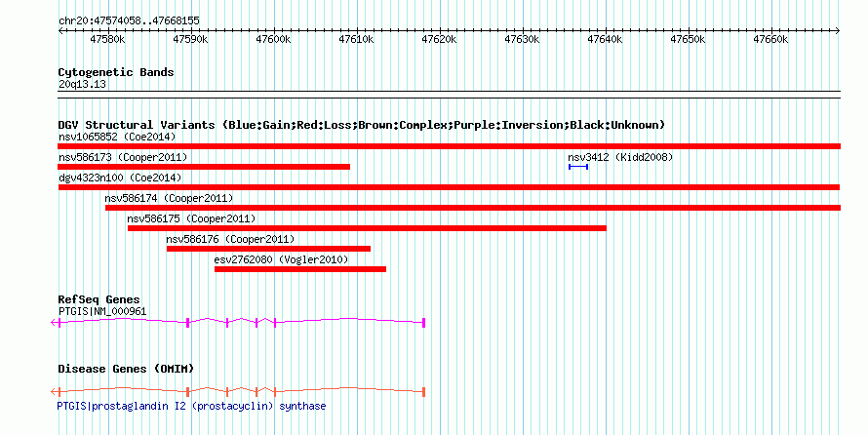Open the nsv1065852 (Coe2014) label
Image resolution: width=868 pixels, height=435 pixels.
(117, 137)
